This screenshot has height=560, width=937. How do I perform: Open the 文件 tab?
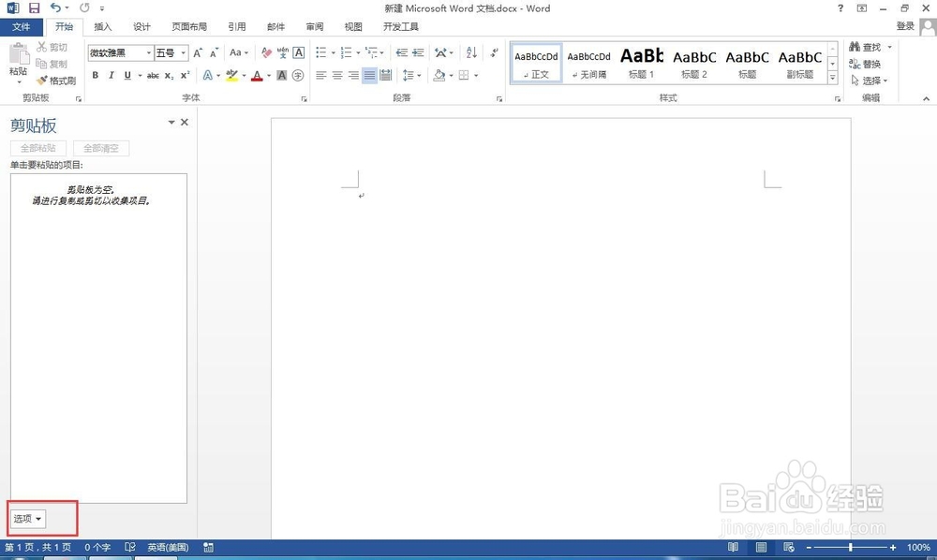22,27
